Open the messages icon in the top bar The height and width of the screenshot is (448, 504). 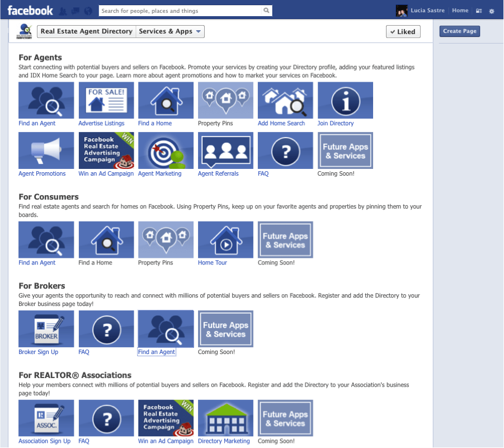click(76, 11)
